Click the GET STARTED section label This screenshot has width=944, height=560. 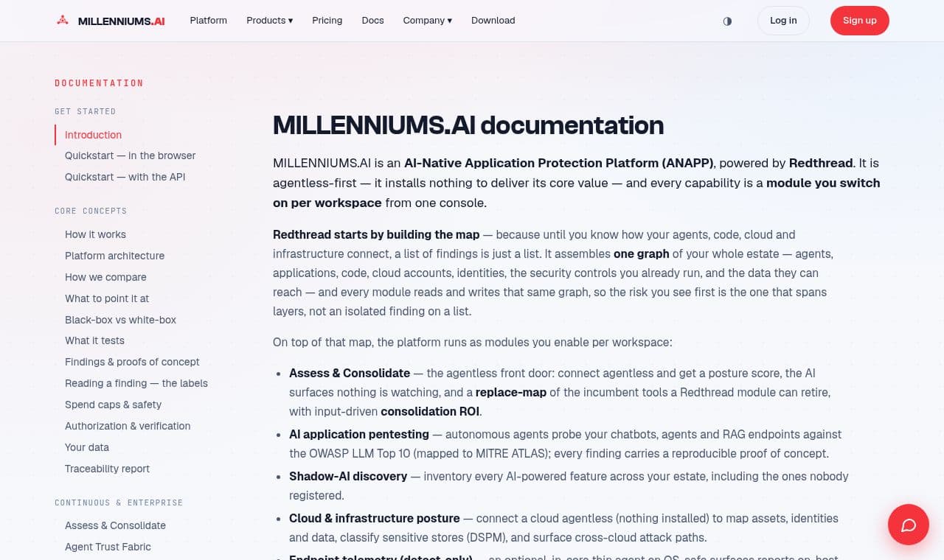pos(86,111)
